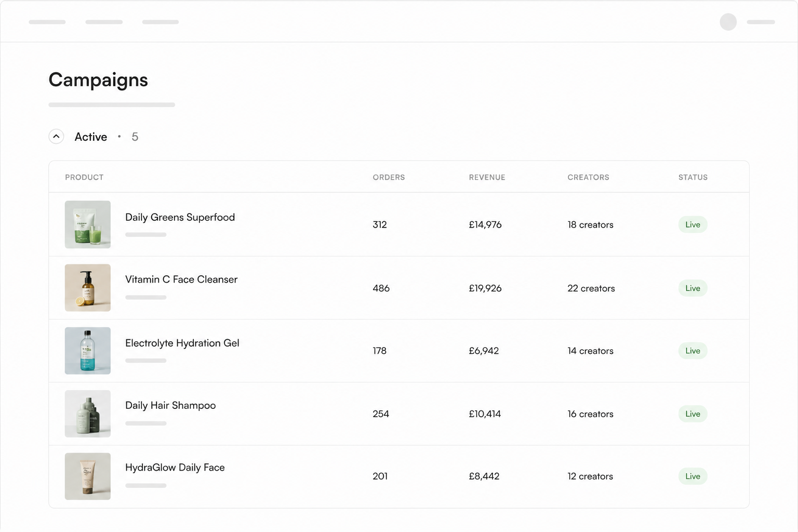Click the £10,414 revenue cell
The image size is (798, 532).
(x=485, y=414)
